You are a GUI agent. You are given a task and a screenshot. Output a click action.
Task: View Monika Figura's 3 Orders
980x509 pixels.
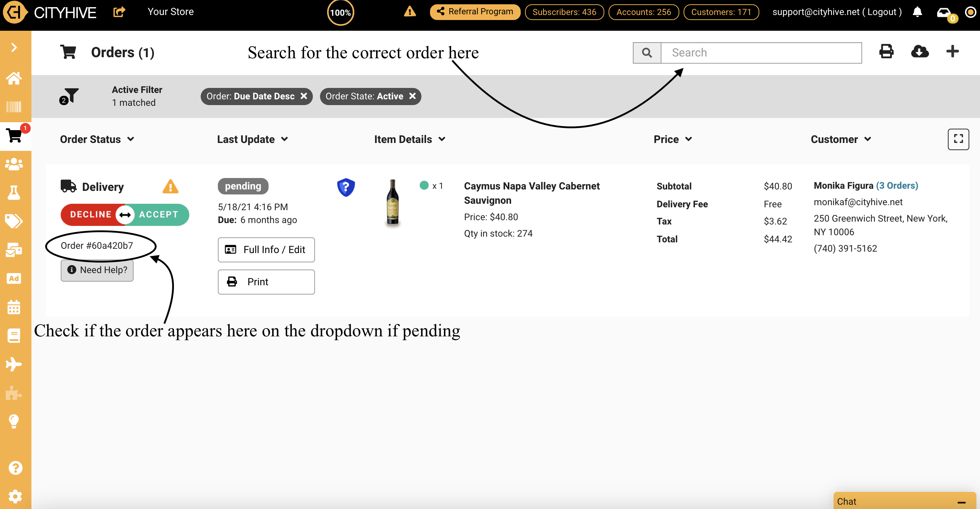(897, 186)
